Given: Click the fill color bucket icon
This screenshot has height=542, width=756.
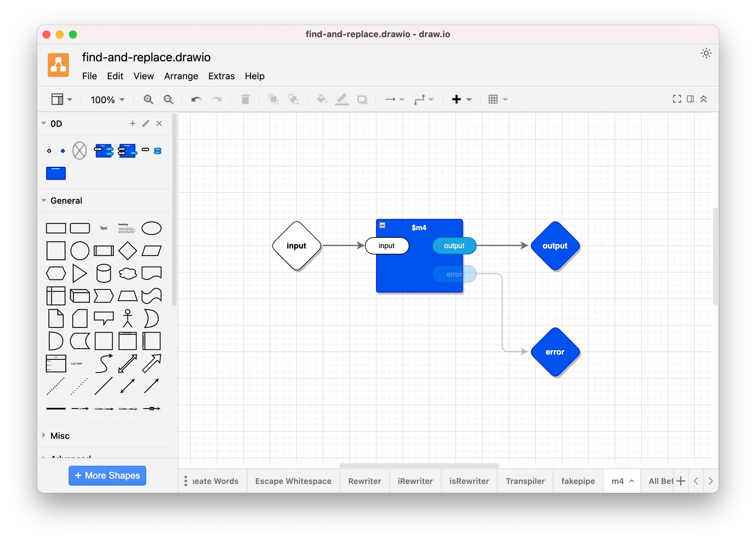Looking at the screenshot, I should [x=322, y=100].
